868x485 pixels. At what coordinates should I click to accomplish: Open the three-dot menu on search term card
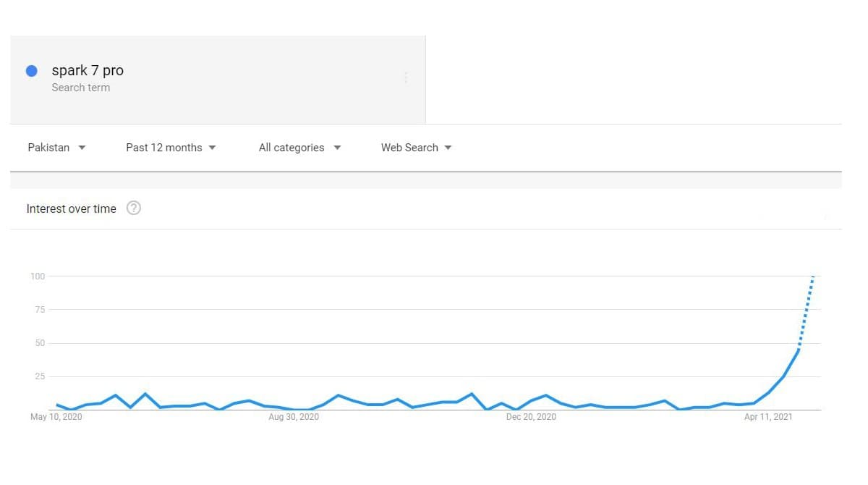pos(406,77)
